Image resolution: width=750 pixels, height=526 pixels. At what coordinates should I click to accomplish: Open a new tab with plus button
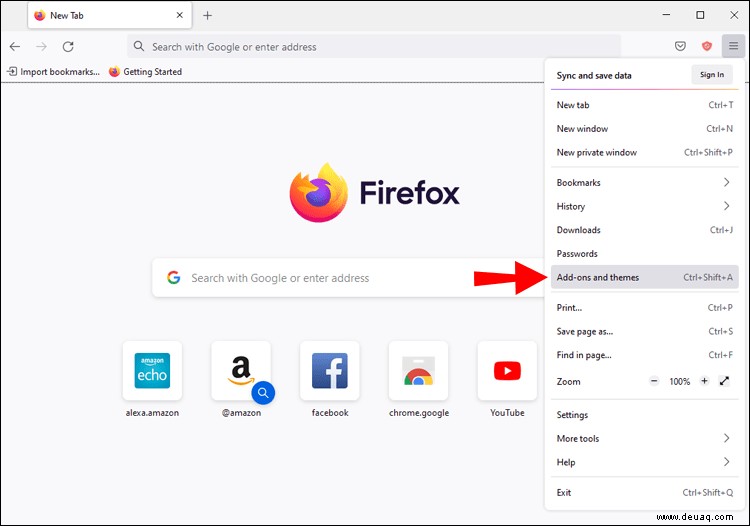tap(207, 15)
